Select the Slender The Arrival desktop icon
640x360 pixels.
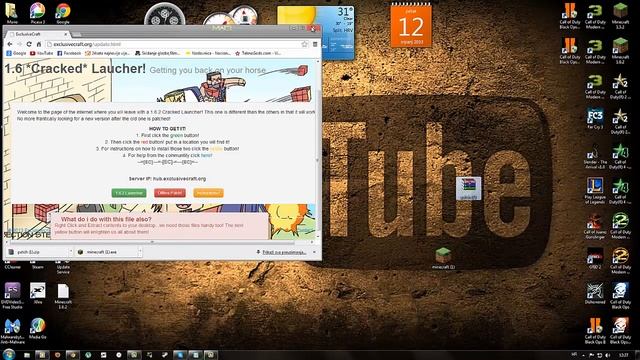point(595,157)
